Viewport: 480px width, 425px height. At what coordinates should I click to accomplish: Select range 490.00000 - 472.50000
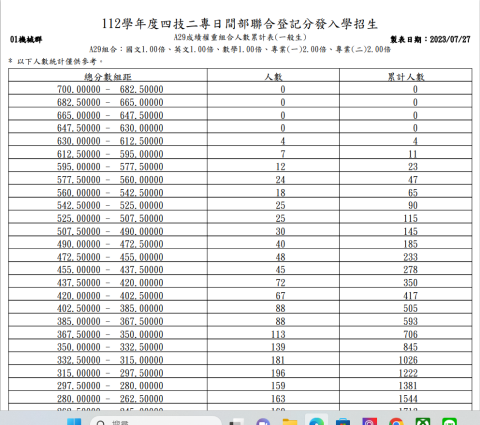pyautogui.click(x=110, y=244)
